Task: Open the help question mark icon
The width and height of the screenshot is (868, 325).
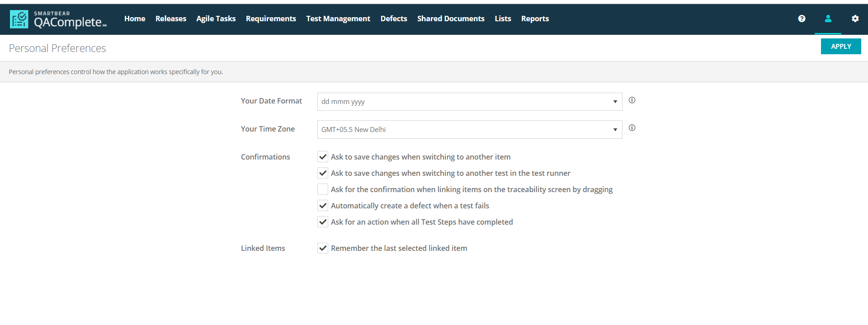Action: [x=802, y=19]
